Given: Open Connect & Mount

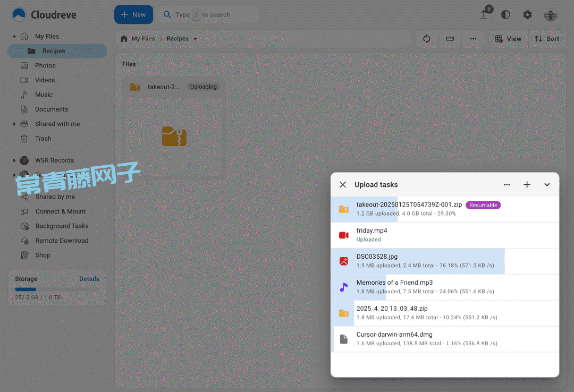Looking at the screenshot, I should point(61,211).
